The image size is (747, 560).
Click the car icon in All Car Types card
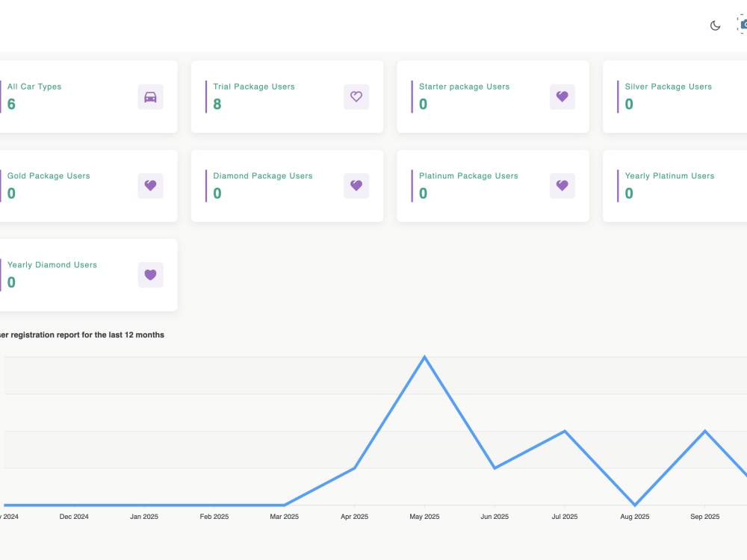coord(151,96)
